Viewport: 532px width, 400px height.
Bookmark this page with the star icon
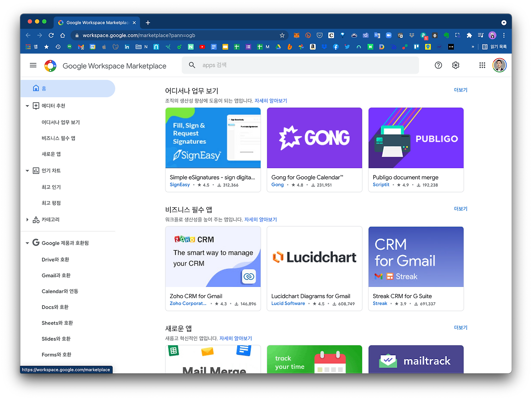click(x=282, y=35)
